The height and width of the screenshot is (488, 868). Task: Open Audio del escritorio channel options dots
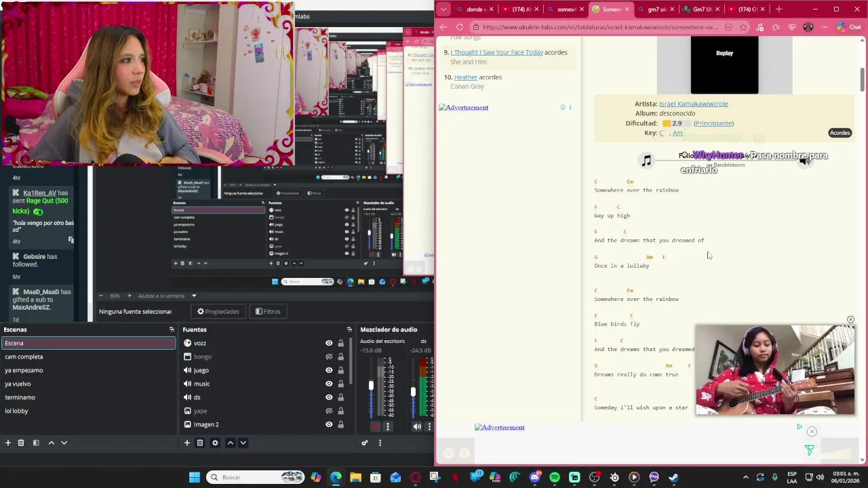(388, 426)
